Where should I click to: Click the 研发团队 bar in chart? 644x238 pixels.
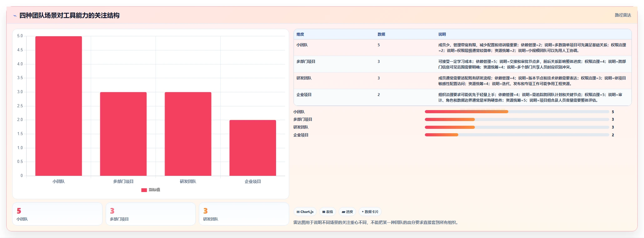click(188, 134)
